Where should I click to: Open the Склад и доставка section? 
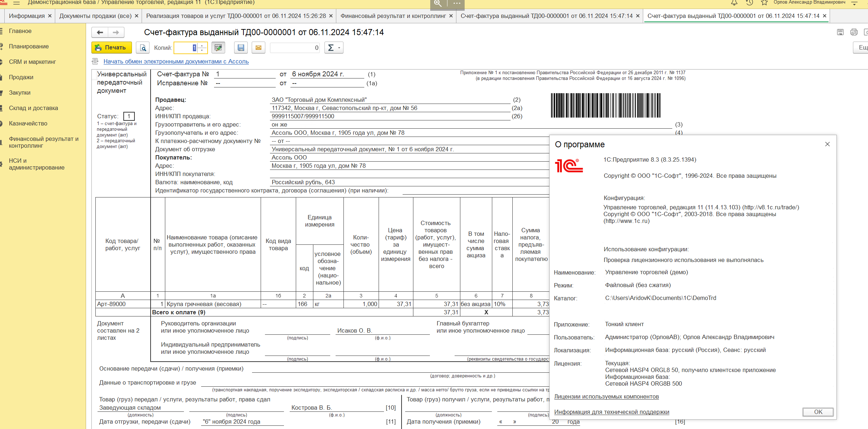coord(33,108)
